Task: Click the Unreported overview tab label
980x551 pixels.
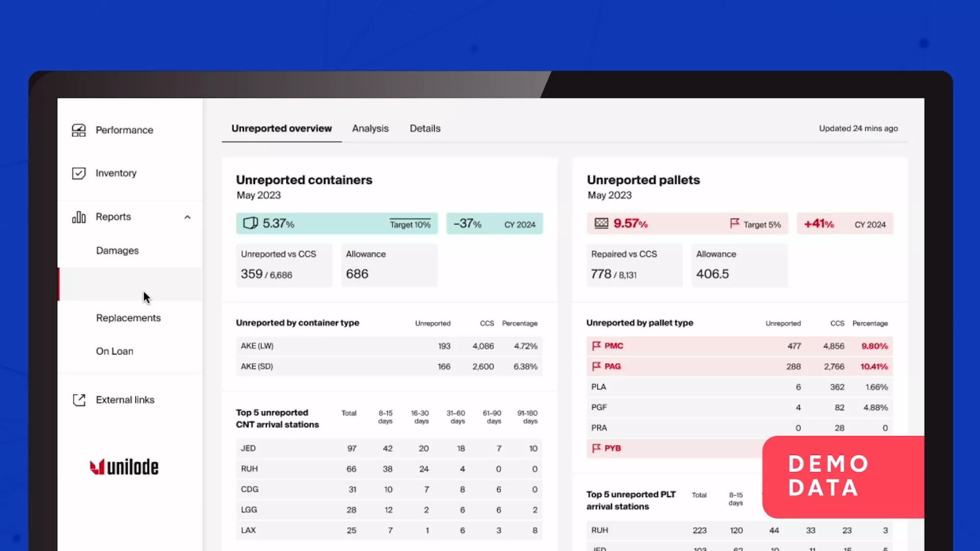Action: click(x=281, y=129)
